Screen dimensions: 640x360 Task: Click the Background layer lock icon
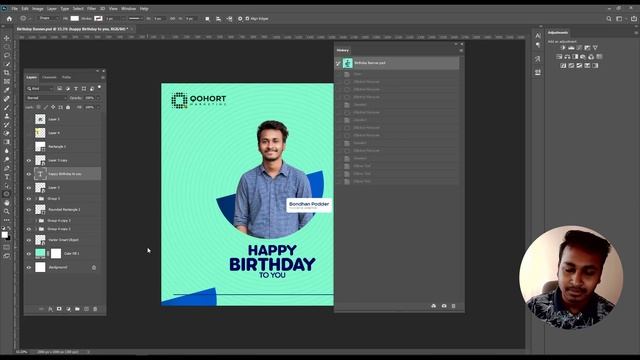click(x=94, y=268)
